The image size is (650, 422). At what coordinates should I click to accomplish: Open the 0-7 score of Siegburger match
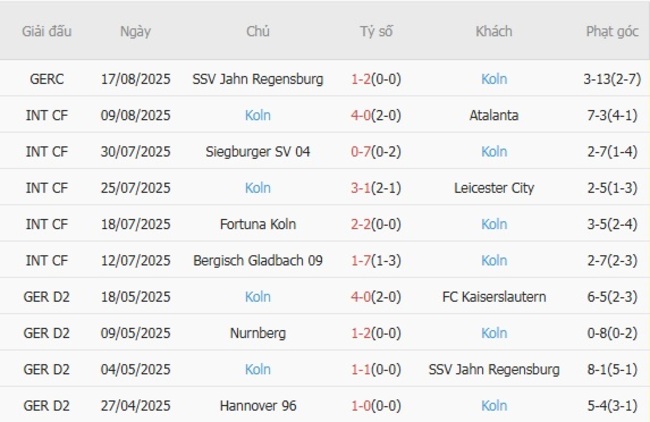click(362, 151)
